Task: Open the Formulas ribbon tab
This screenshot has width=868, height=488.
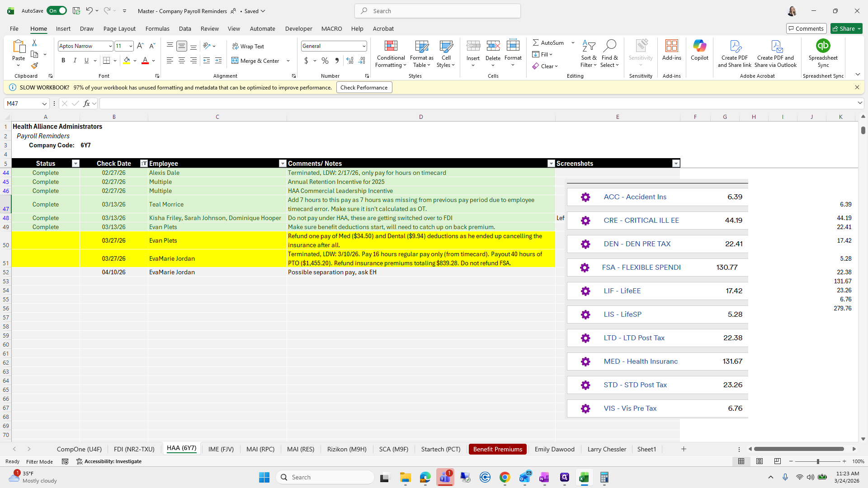Action: 157,28
